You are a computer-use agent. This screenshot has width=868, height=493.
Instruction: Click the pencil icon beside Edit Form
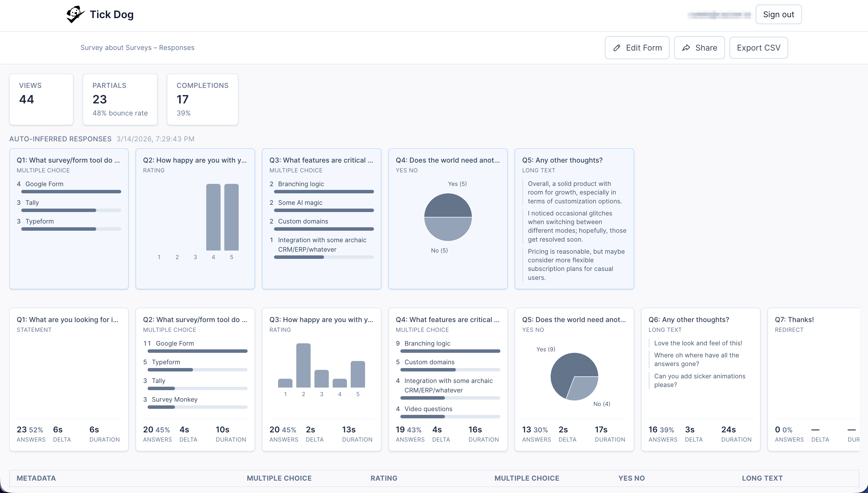pyautogui.click(x=618, y=48)
